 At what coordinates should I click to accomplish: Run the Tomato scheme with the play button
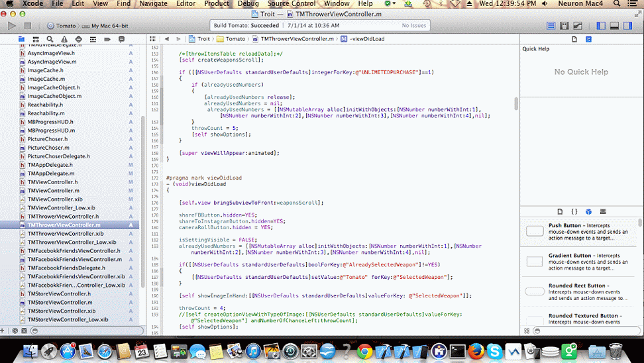tap(12, 25)
